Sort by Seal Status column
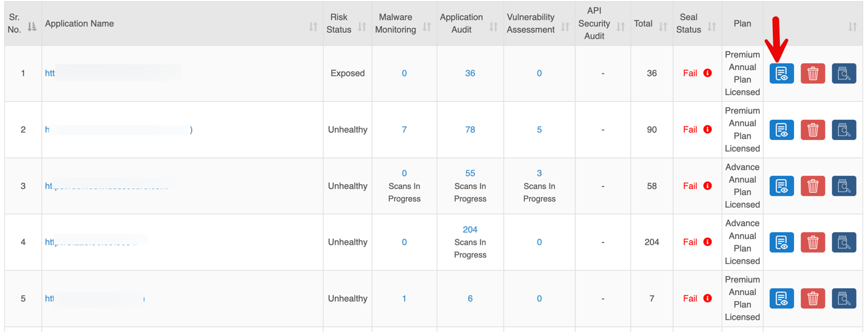 pyautogui.click(x=712, y=27)
